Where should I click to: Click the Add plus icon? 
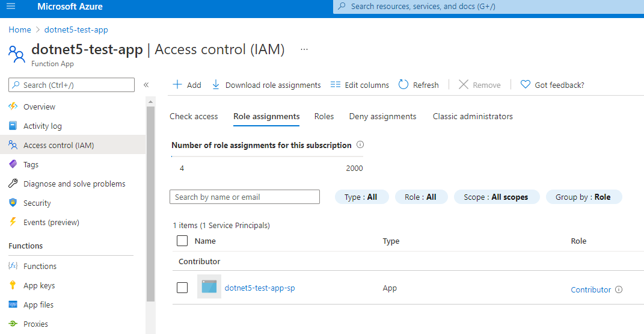click(177, 85)
